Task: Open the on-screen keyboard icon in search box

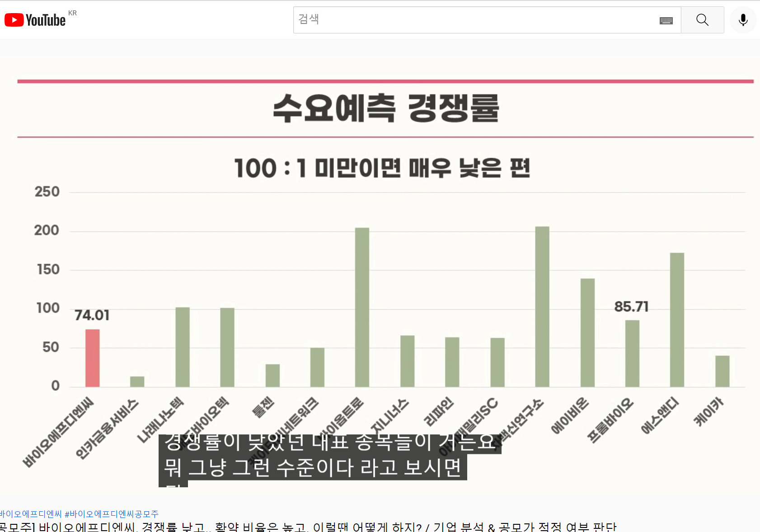Action: [x=666, y=20]
